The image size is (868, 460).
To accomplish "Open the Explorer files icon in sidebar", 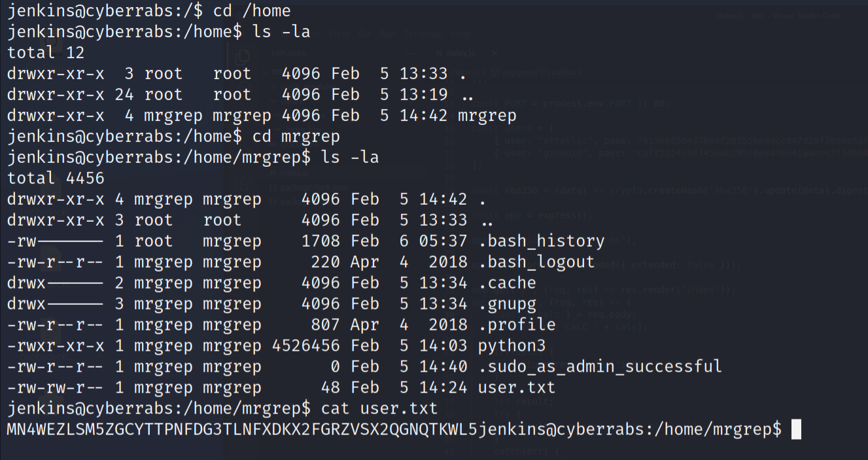I will coord(243,56).
